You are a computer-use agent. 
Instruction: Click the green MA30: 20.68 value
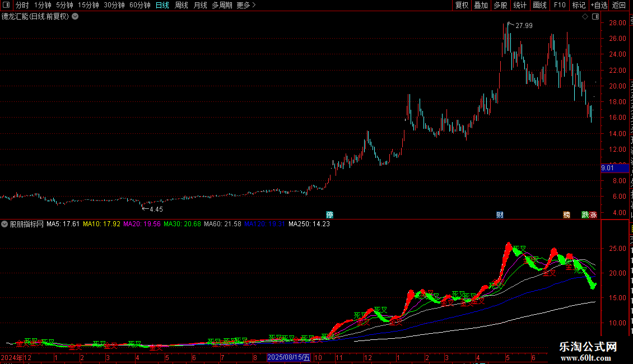click(182, 224)
